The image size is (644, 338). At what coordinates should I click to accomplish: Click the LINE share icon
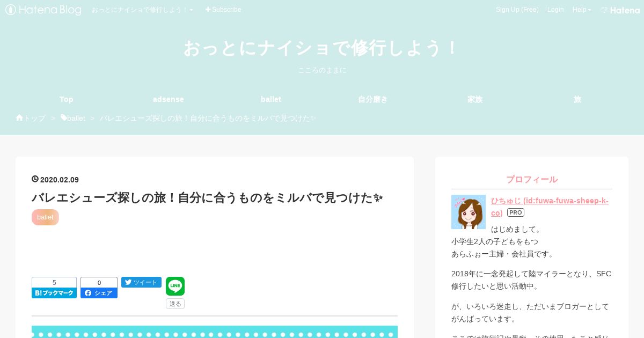[x=175, y=286]
